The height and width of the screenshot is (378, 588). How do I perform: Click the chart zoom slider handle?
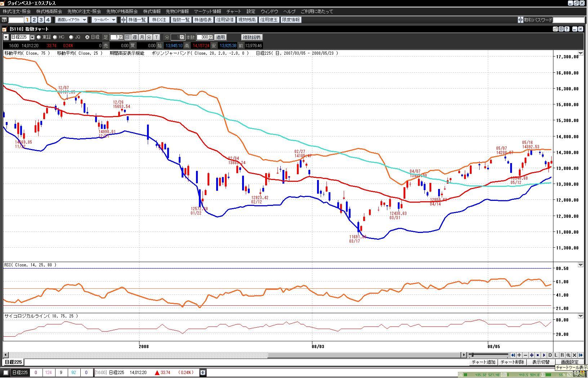[x=472, y=355]
